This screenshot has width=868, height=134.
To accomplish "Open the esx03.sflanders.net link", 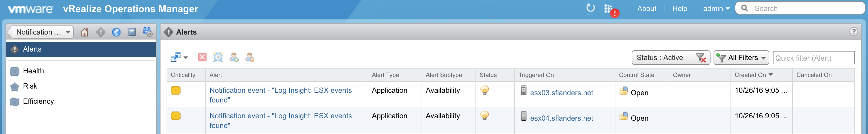I will click(x=562, y=93).
